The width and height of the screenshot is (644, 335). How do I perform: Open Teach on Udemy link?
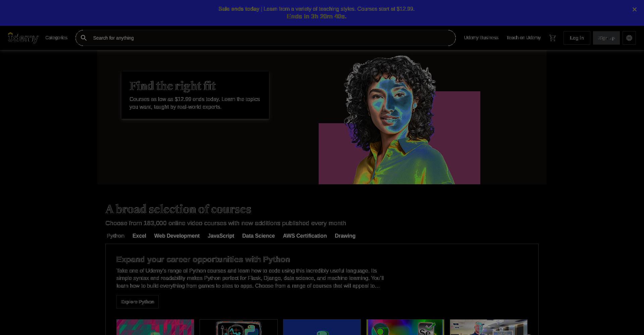(x=524, y=38)
